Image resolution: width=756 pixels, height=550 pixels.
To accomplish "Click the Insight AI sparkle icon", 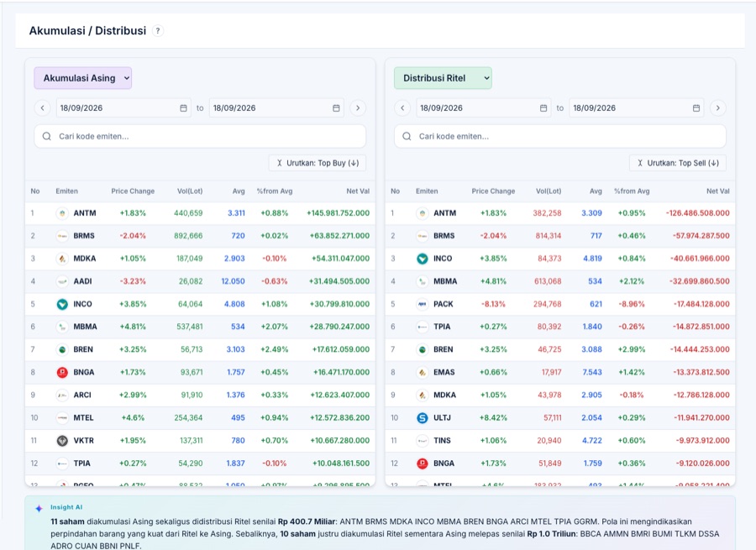I will 39,508.
